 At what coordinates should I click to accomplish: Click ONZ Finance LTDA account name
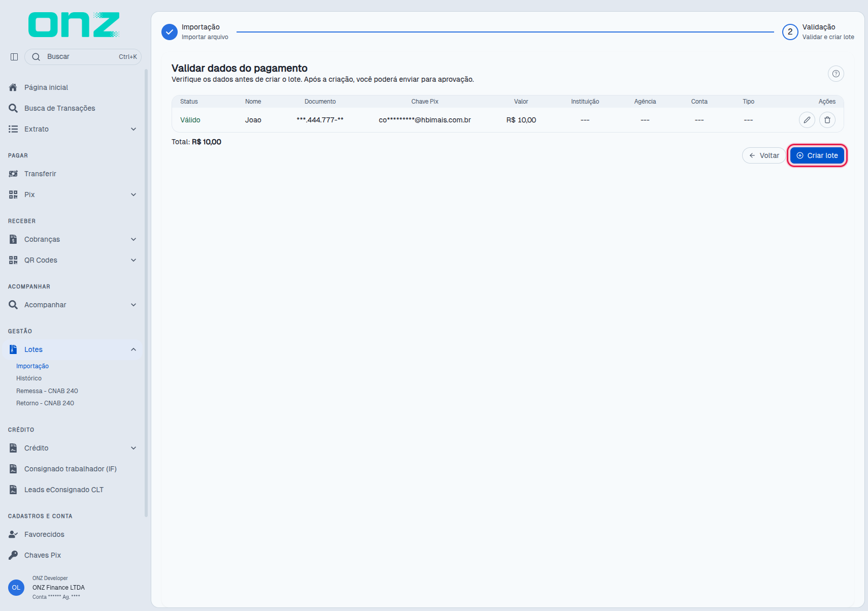[x=58, y=588]
